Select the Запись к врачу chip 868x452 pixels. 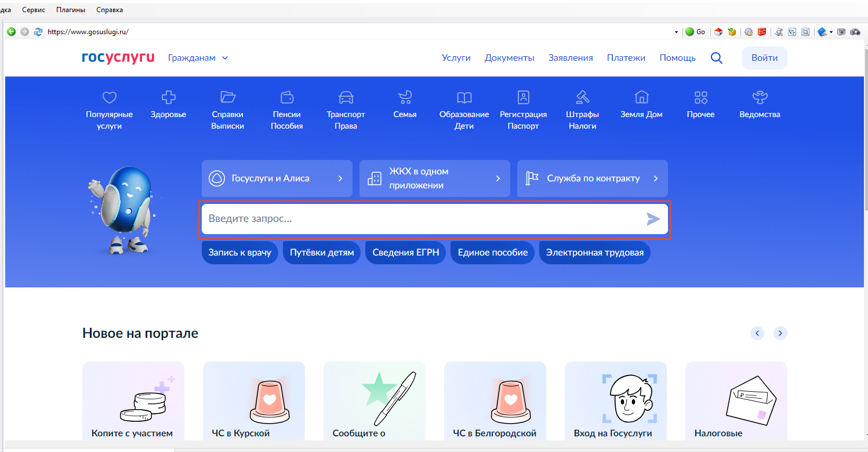click(240, 253)
